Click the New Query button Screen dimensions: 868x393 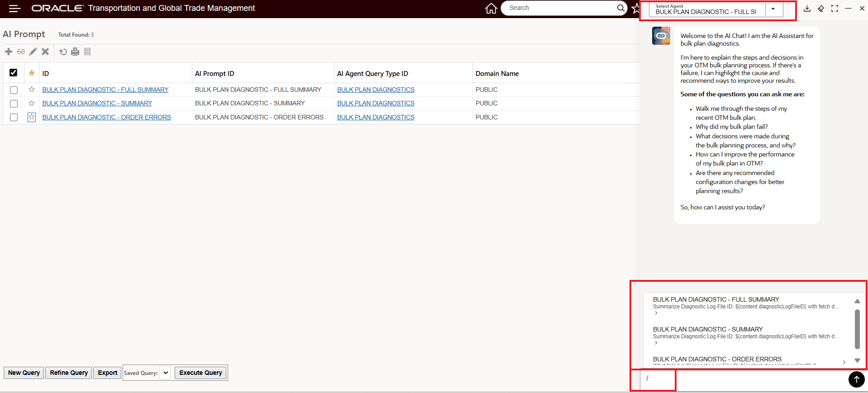pyautogui.click(x=24, y=373)
